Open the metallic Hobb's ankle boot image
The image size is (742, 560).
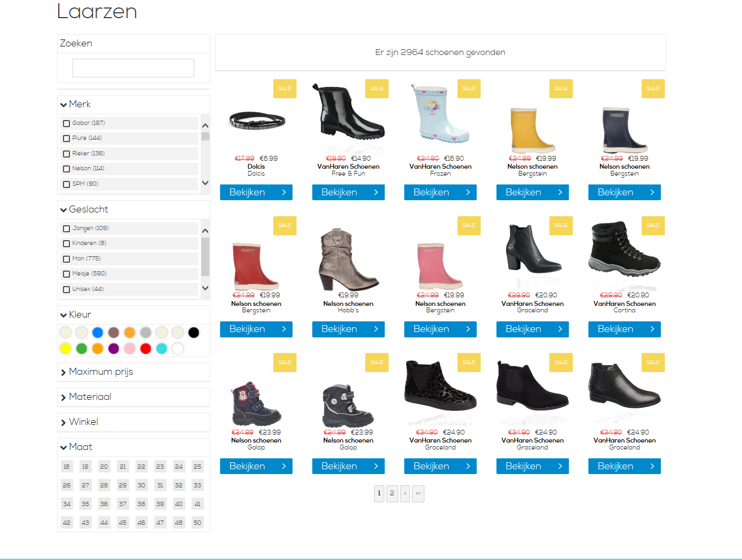tap(348, 260)
